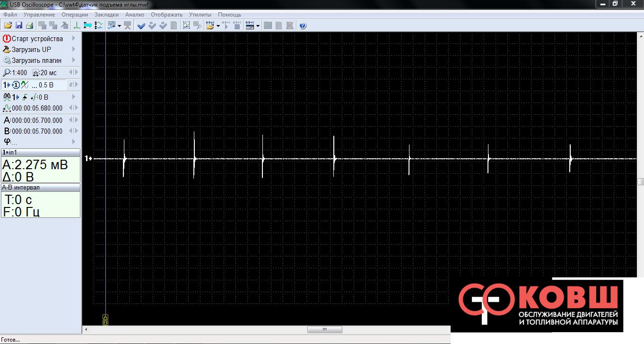This screenshot has width=644, height=344.
Task: Click the horizontal scrollbar thumb below waveform
Action: pos(324,329)
